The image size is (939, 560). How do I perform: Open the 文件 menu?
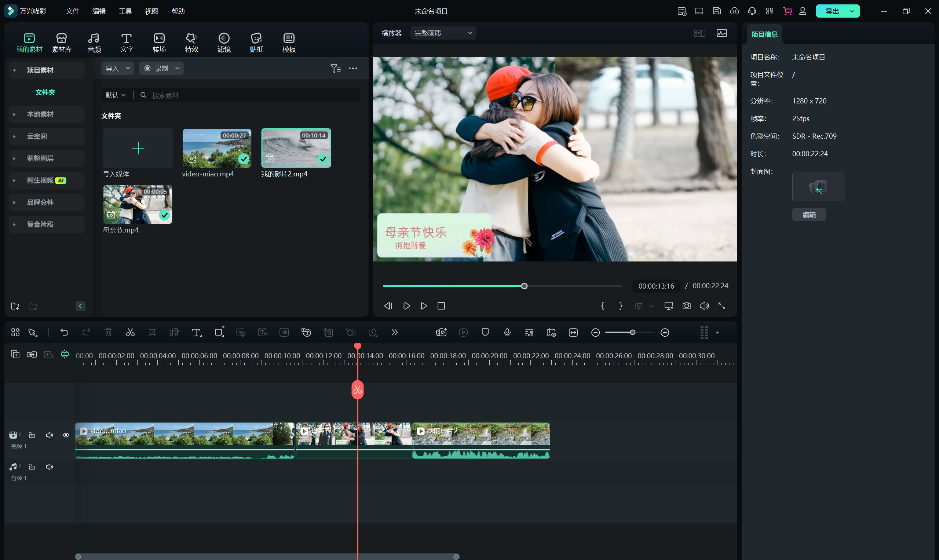click(72, 11)
